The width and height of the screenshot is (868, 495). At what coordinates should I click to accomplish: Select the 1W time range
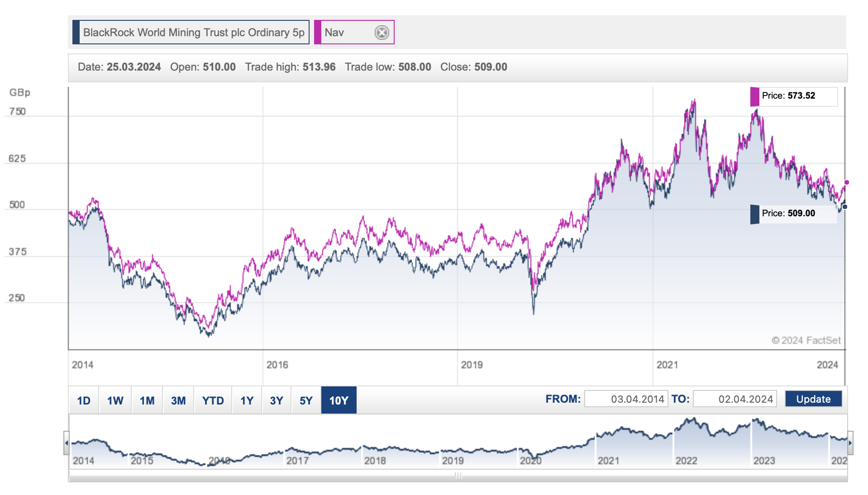115,400
